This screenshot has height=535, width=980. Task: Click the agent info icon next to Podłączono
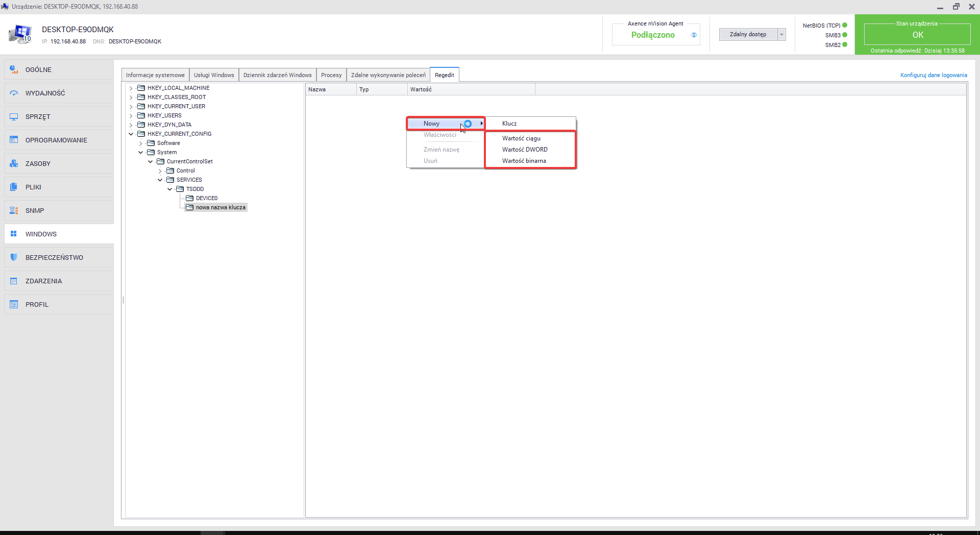694,35
